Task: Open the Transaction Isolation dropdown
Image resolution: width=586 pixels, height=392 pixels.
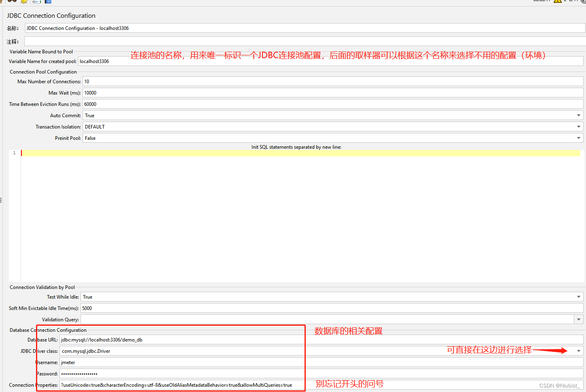Action: point(333,126)
